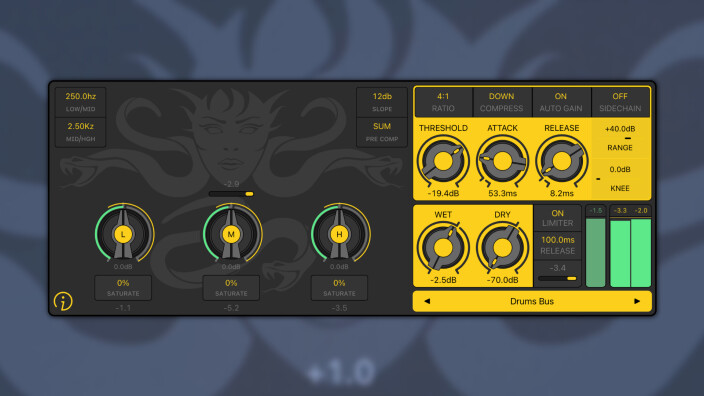Click the -2.5dB wet value
This screenshot has height=396, width=704.
443,280
